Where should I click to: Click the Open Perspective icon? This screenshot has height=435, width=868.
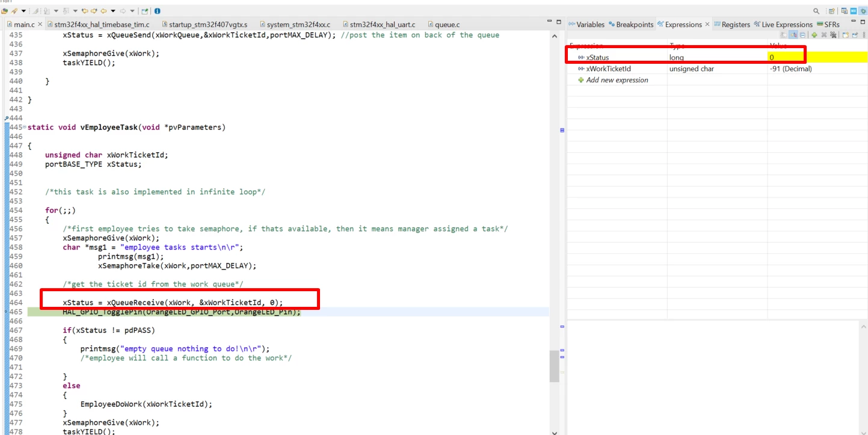[832, 11]
